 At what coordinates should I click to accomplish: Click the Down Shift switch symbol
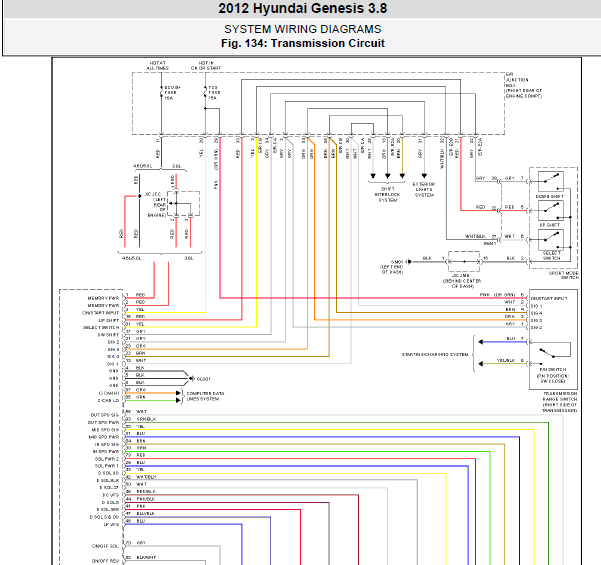pos(551,182)
